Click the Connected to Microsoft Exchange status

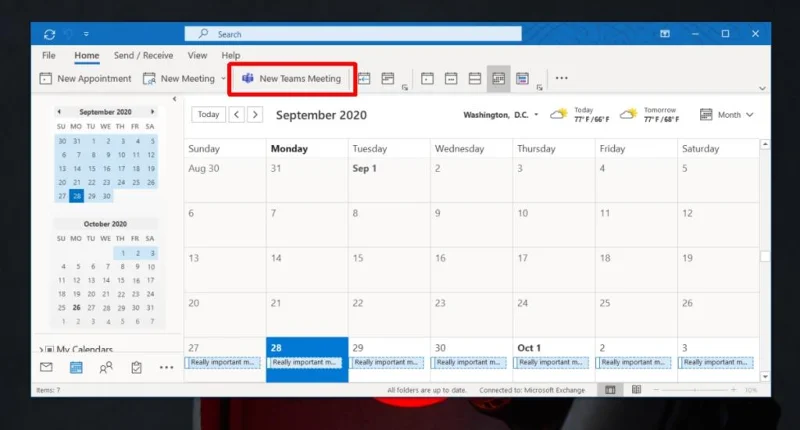(532, 390)
